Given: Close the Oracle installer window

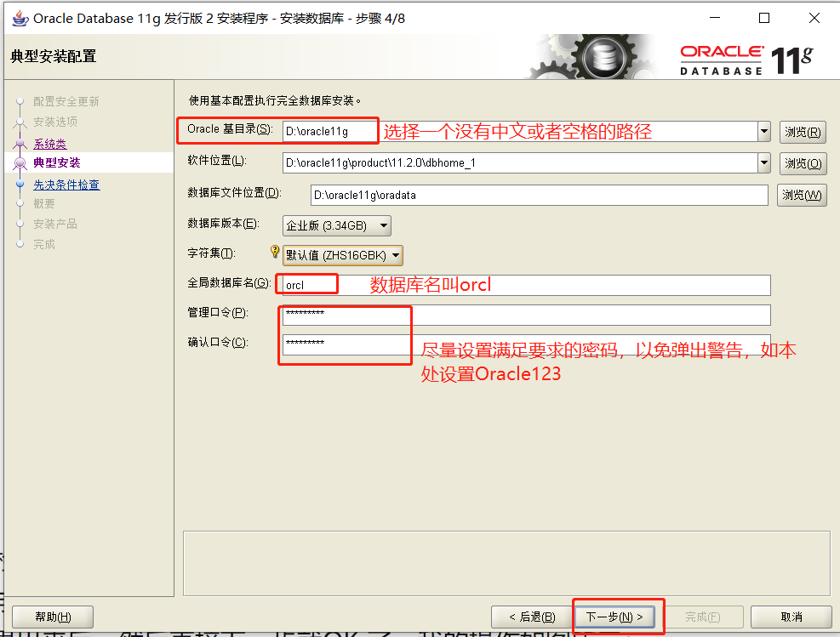Looking at the screenshot, I should coord(814,18).
